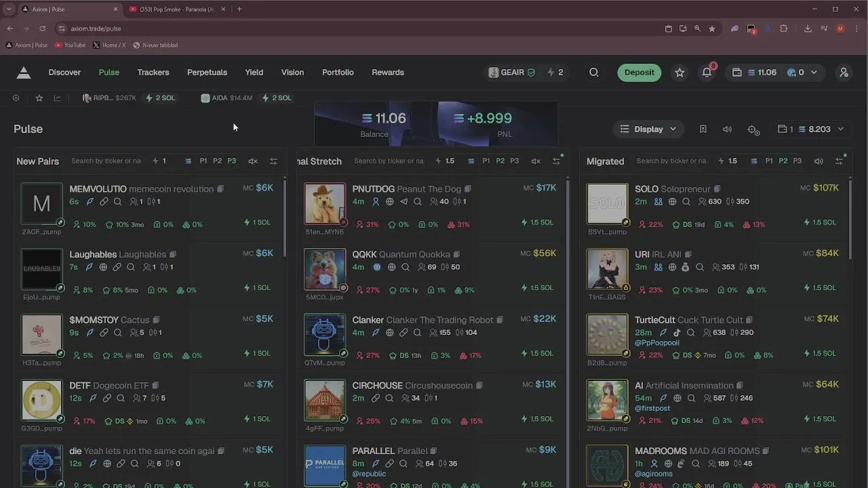Viewport: 868px width, 488px height.
Task: Open the website globe on QQKK row
Action: tap(391, 267)
